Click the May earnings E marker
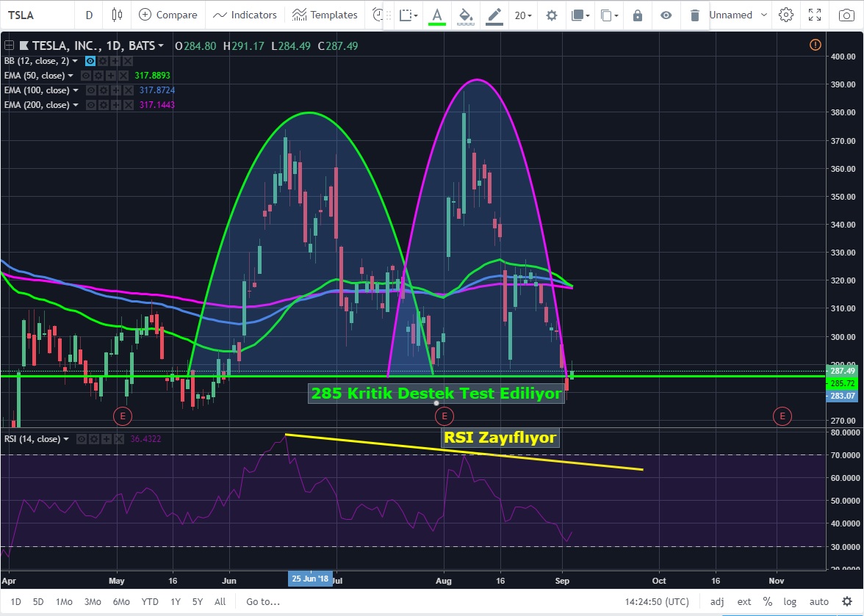 (x=122, y=416)
